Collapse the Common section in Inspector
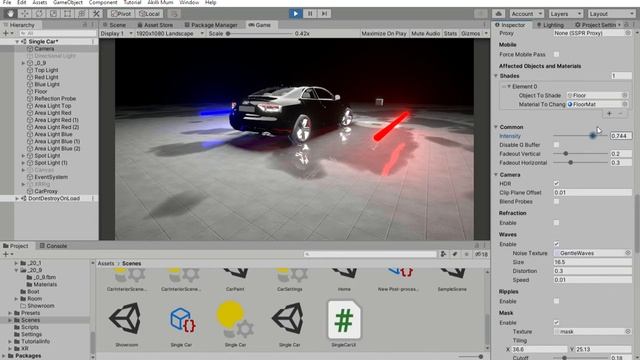The width and height of the screenshot is (640, 360). pos(496,127)
